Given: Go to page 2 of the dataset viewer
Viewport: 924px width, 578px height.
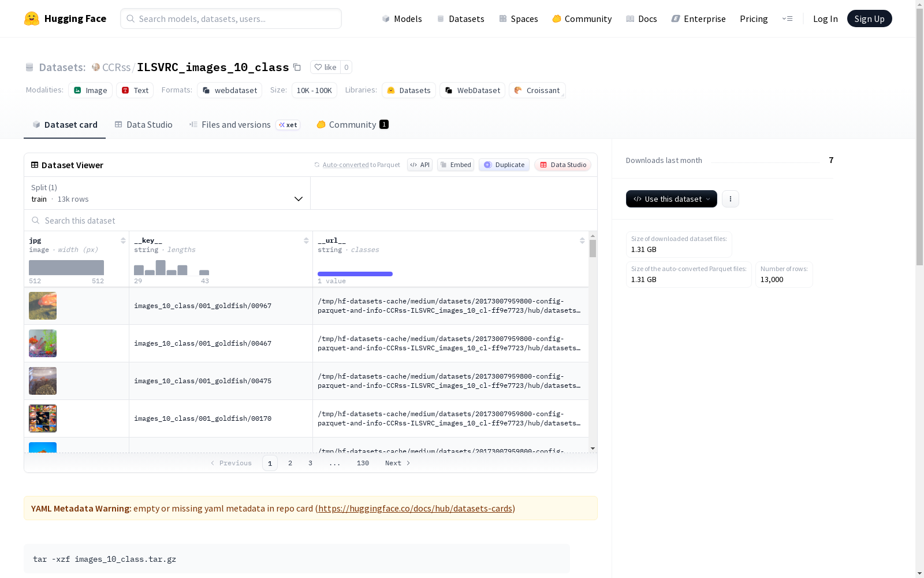Looking at the screenshot, I should click(290, 463).
